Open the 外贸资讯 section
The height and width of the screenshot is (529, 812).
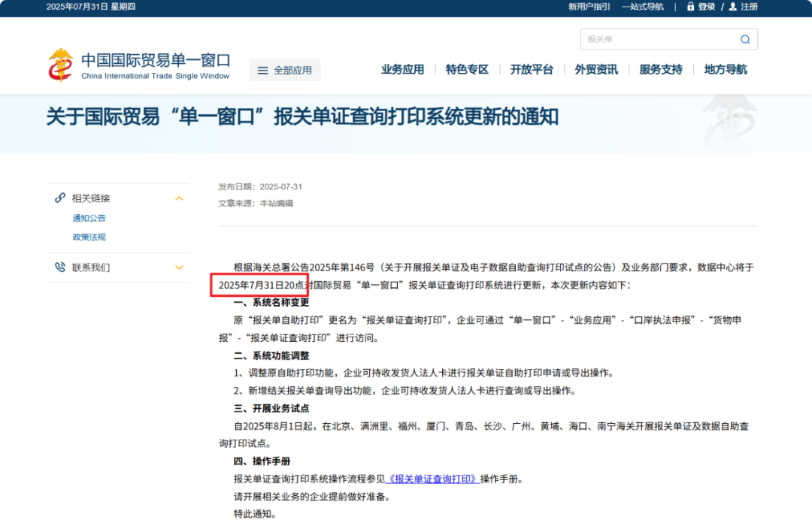pos(596,69)
